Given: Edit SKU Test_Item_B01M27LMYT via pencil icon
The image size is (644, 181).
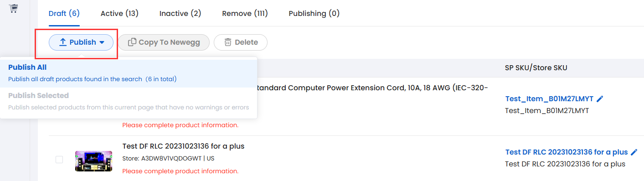Looking at the screenshot, I should (600, 98).
